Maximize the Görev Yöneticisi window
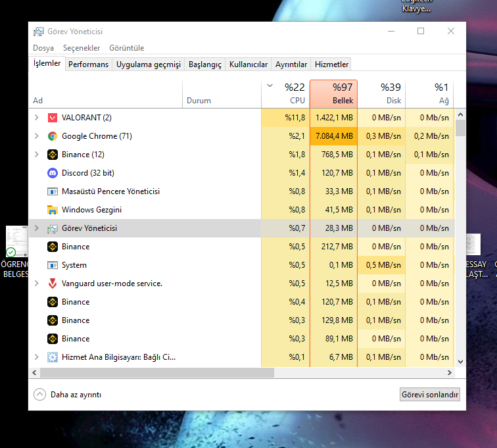 click(x=421, y=31)
